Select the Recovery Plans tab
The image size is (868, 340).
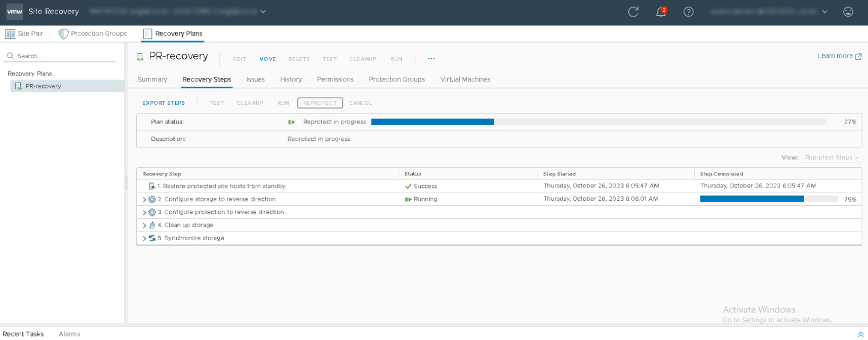coord(173,33)
